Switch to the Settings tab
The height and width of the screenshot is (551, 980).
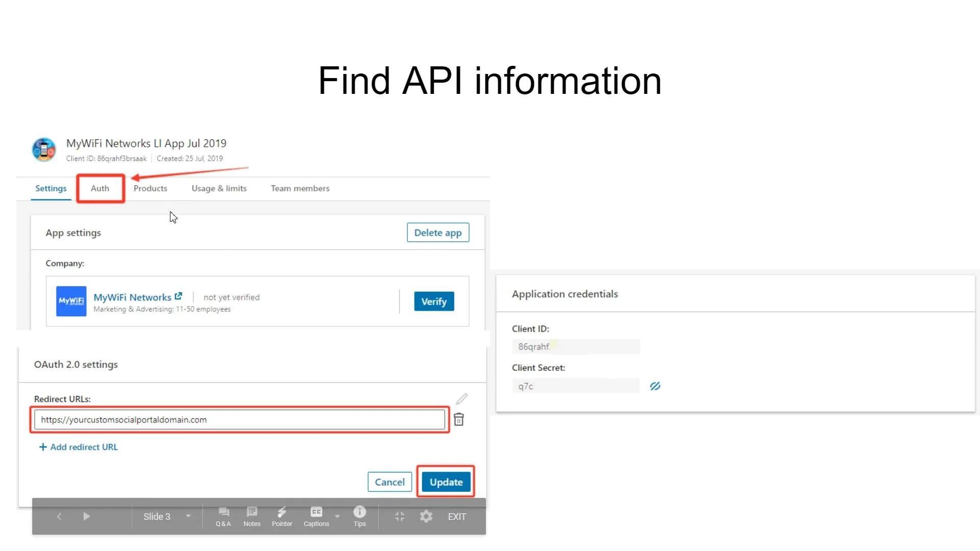(x=51, y=188)
